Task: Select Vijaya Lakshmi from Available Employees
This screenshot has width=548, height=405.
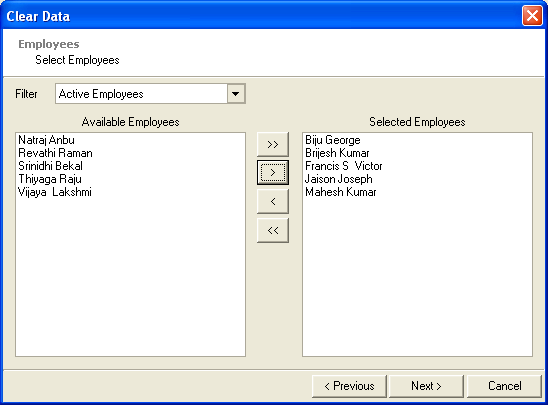Action: point(55,192)
